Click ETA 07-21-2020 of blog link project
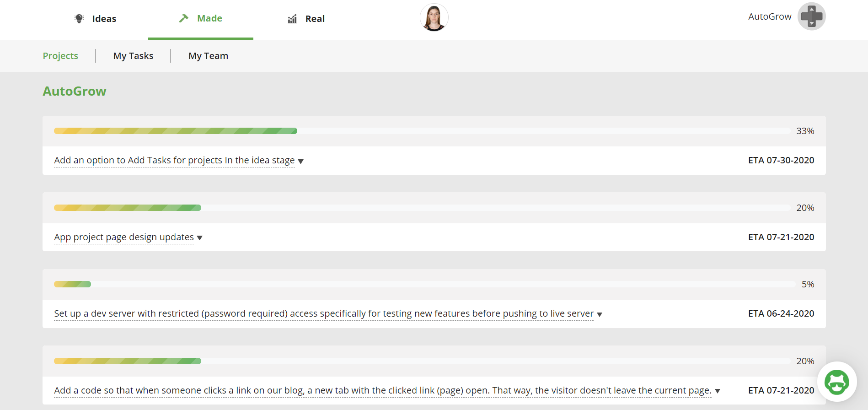The image size is (868, 410). 781,390
